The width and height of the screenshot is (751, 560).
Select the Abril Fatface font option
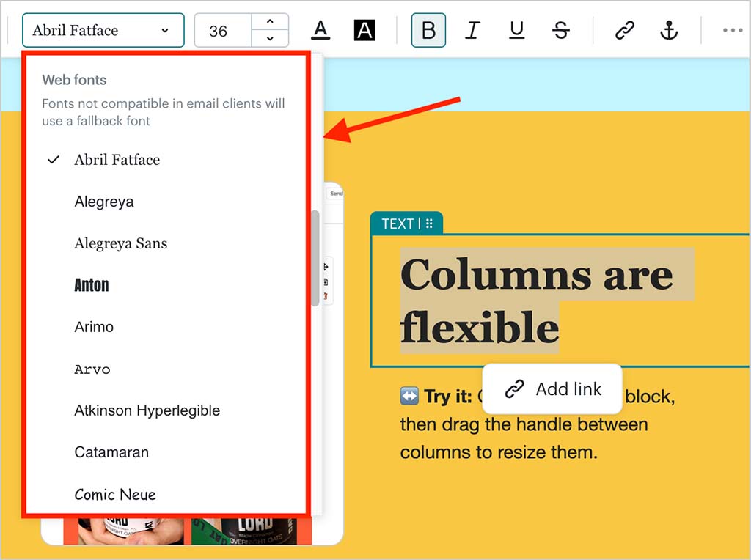pyautogui.click(x=165, y=159)
